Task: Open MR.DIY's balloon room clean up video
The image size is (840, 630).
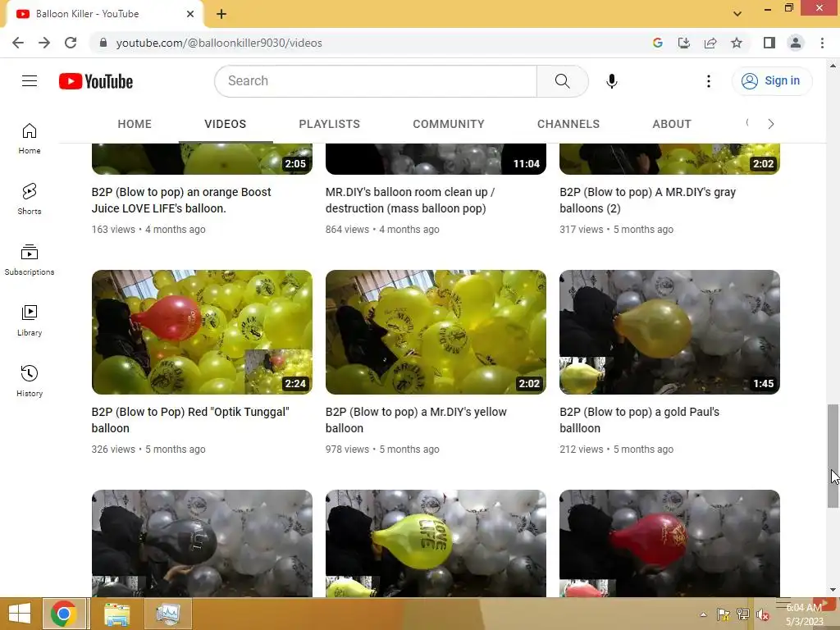Action: pyautogui.click(x=410, y=200)
